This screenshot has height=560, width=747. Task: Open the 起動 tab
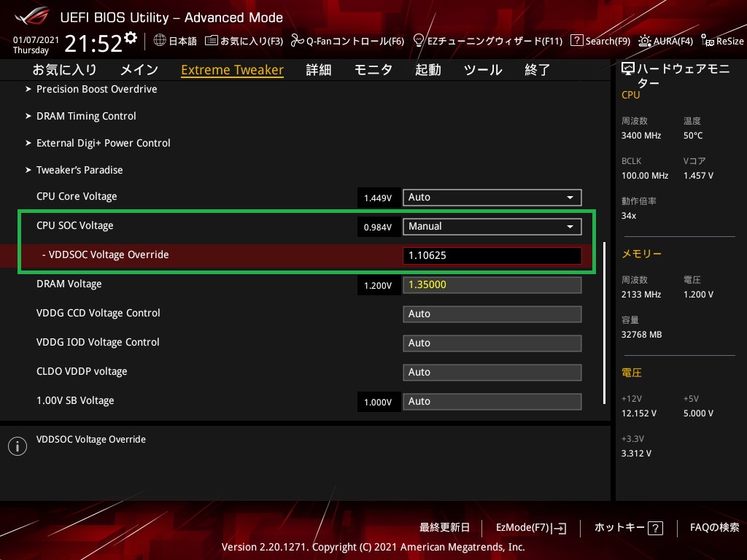pyautogui.click(x=427, y=70)
